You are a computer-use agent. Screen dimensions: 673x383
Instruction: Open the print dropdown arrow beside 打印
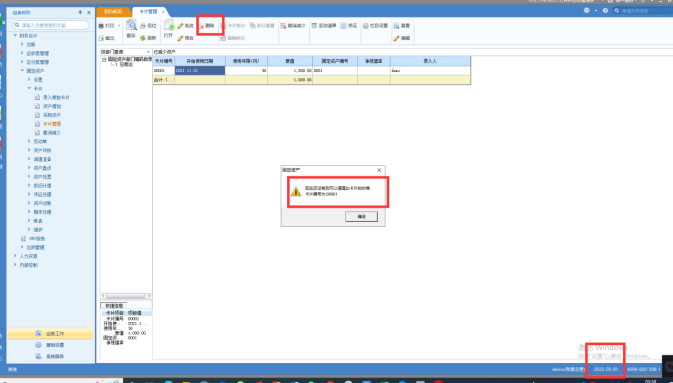point(119,26)
